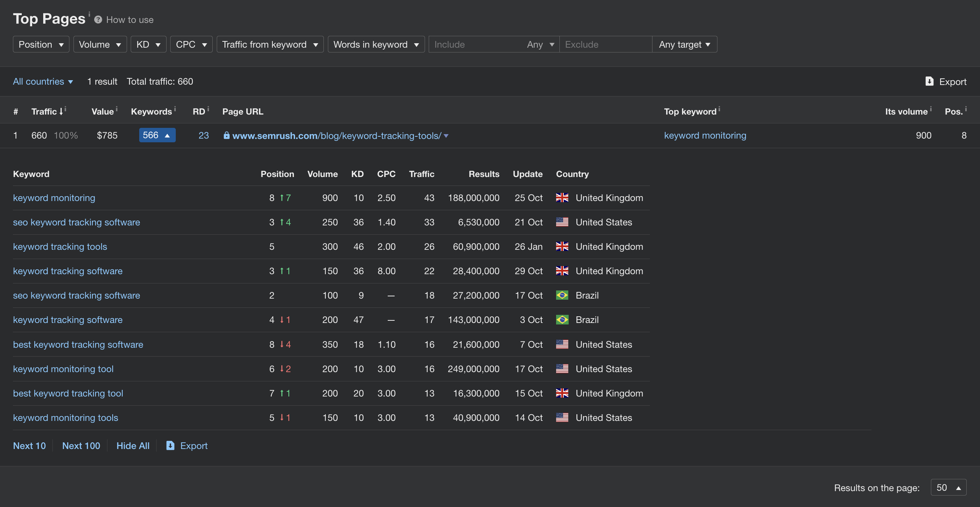Click the UK flag in keyword tracking tools row

[x=562, y=246]
